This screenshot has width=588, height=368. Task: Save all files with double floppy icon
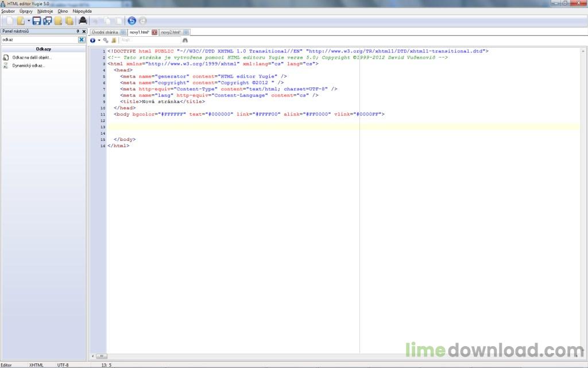[x=48, y=21]
